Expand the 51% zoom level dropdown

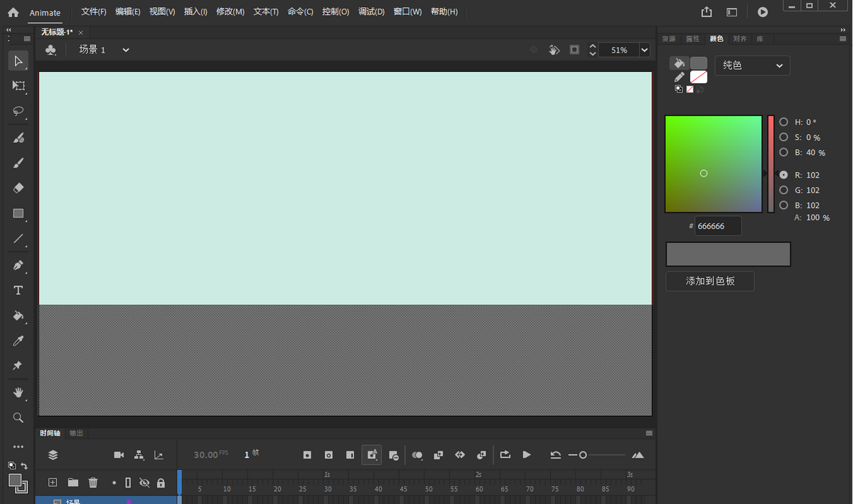[x=644, y=50]
